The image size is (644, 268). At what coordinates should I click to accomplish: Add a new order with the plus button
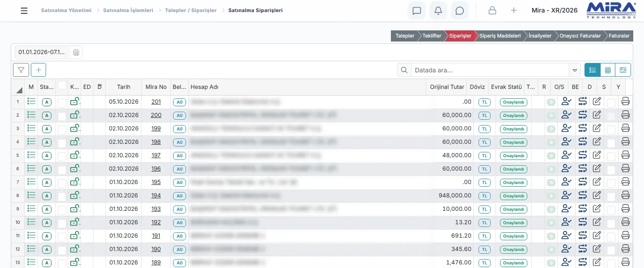tap(38, 70)
